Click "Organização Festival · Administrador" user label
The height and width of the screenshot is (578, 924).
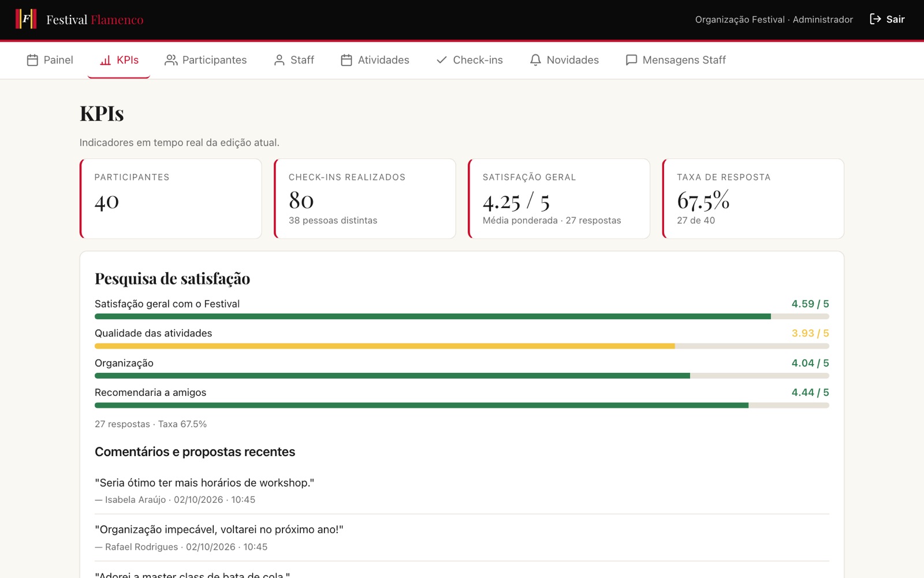click(x=774, y=20)
